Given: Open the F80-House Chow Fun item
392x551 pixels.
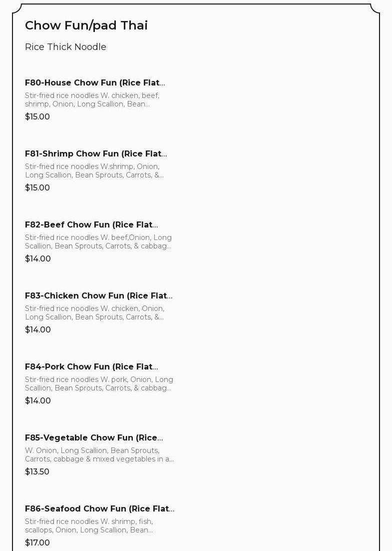Looking at the screenshot, I should [x=95, y=83].
